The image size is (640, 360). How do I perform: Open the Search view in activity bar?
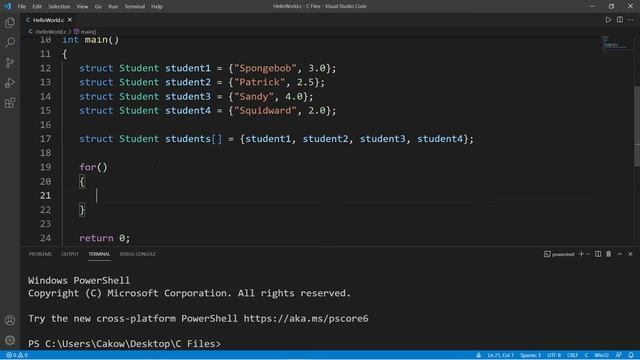tap(10, 42)
